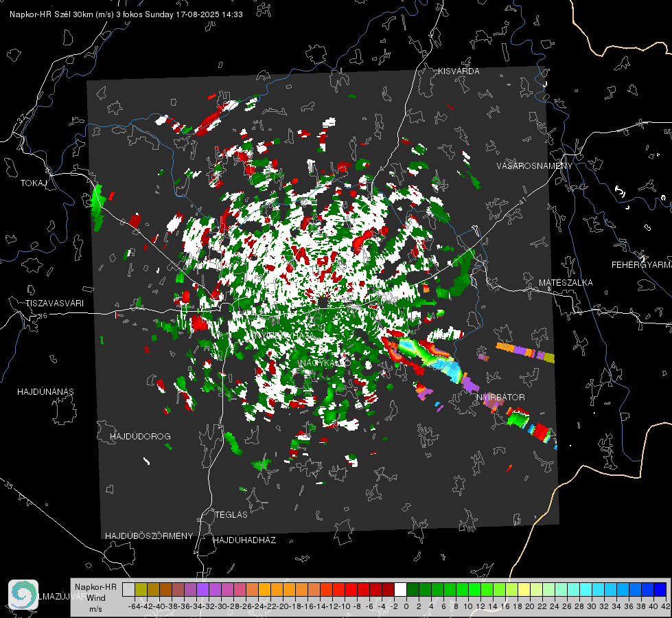
Task: Click the TISZAVASVÁRI town label
Action: 54,304
